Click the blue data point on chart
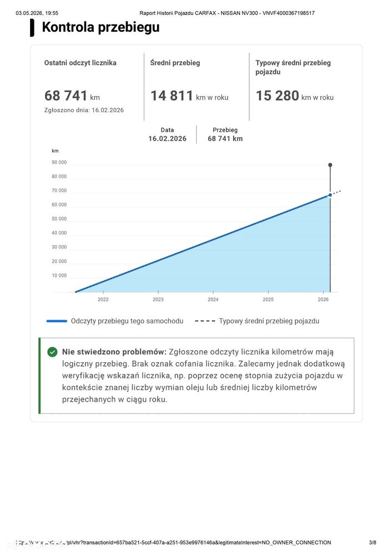Viewport: 392px width, 555px height. [x=330, y=195]
